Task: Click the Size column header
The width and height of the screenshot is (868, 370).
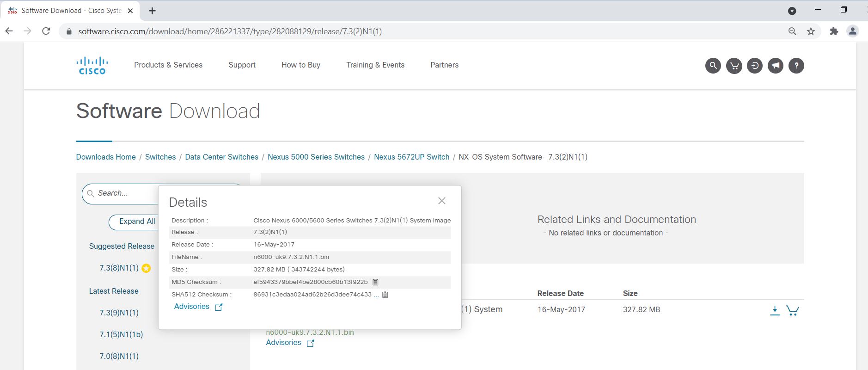Action: (x=630, y=293)
